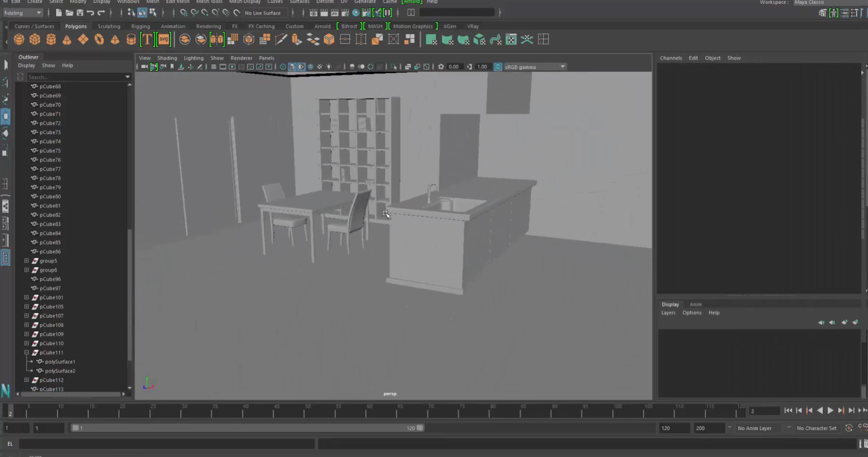
Task: Switch to the Sculpting shelf tab
Action: coord(109,26)
